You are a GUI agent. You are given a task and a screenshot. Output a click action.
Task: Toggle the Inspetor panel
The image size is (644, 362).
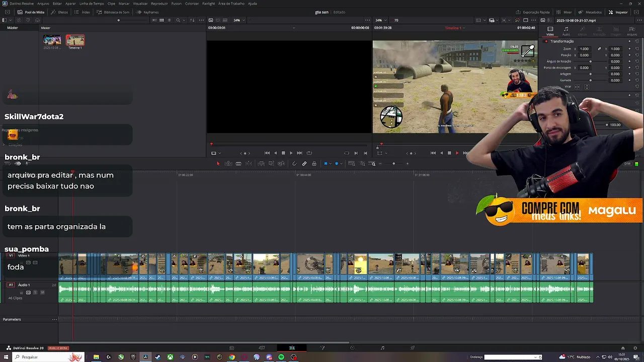coord(618,12)
